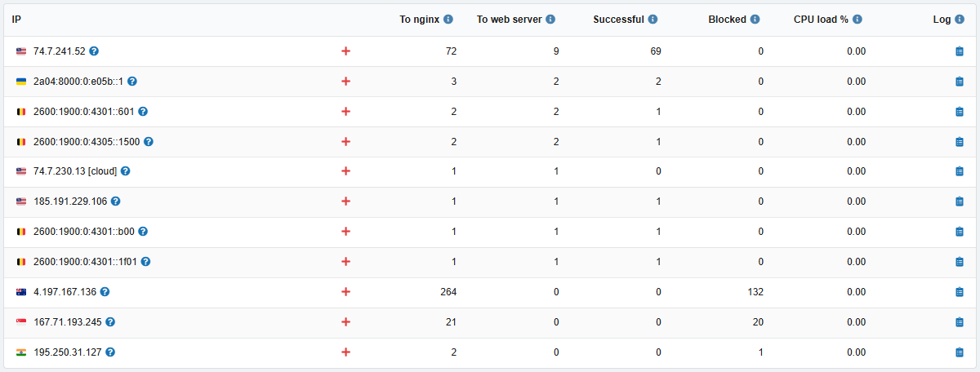Click help icon next to 74.7.241.52
The width and height of the screenshot is (980, 372).
pyautogui.click(x=94, y=51)
